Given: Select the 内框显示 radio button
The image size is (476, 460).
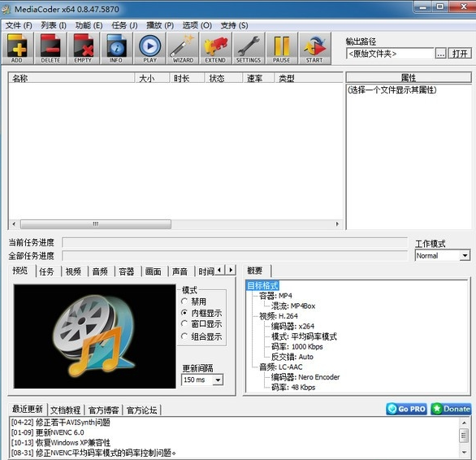Looking at the screenshot, I should pyautogui.click(x=184, y=313).
